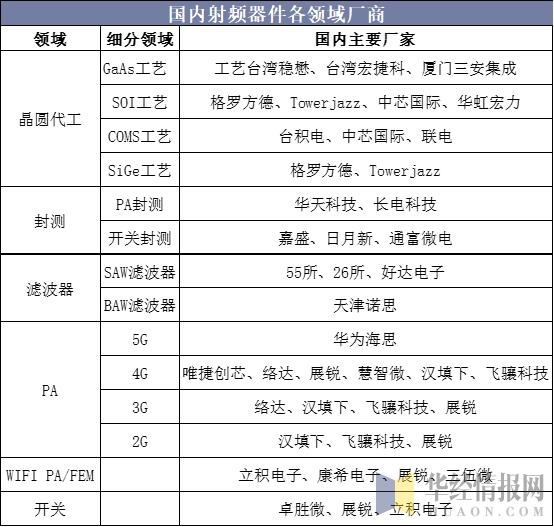This screenshot has height=527, width=554.
Task: Click the 5G cell
Action: tap(140, 339)
